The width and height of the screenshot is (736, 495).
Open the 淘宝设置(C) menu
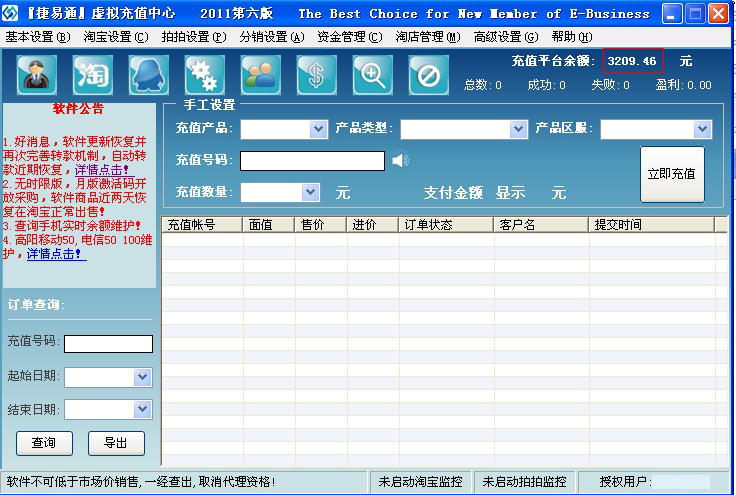tap(115, 37)
